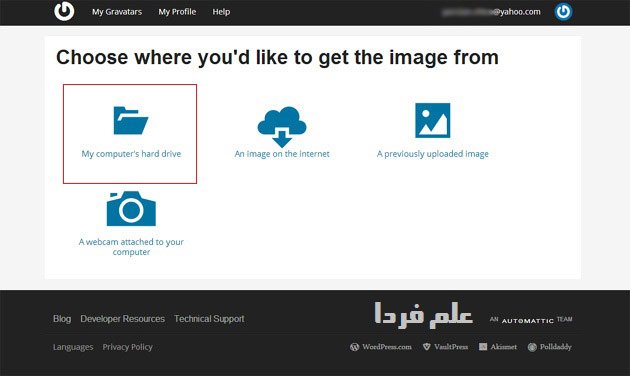Select the webcam camera icon
Image resolution: width=630 pixels, height=376 pixels.
pyautogui.click(x=131, y=208)
